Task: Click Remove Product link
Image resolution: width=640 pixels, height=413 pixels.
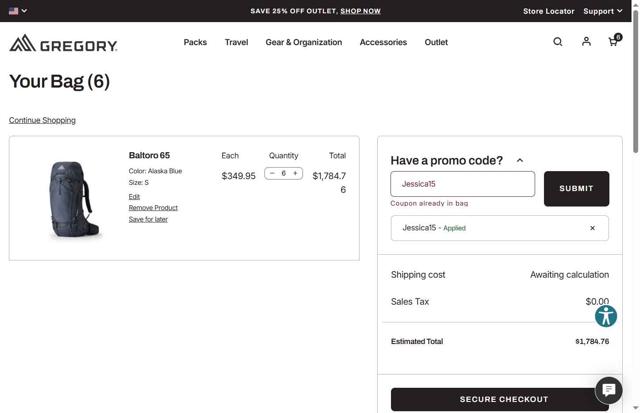Action: (153, 208)
